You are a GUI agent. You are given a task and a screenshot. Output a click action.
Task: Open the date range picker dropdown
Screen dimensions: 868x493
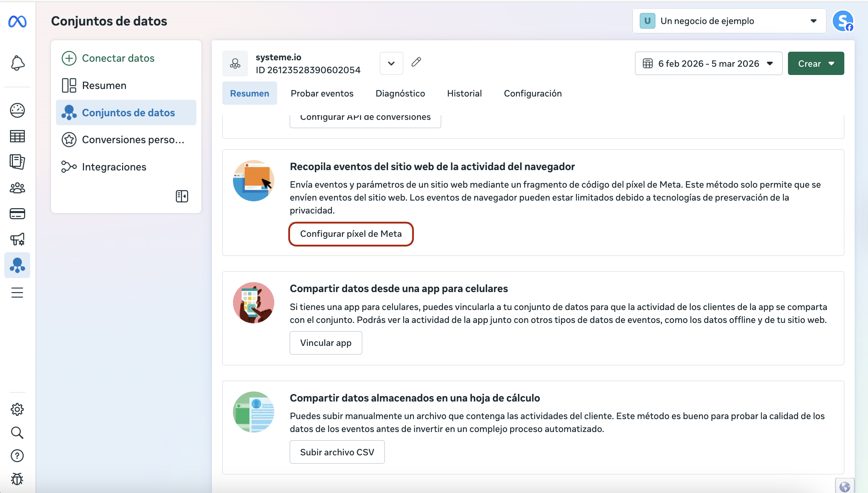pos(708,64)
